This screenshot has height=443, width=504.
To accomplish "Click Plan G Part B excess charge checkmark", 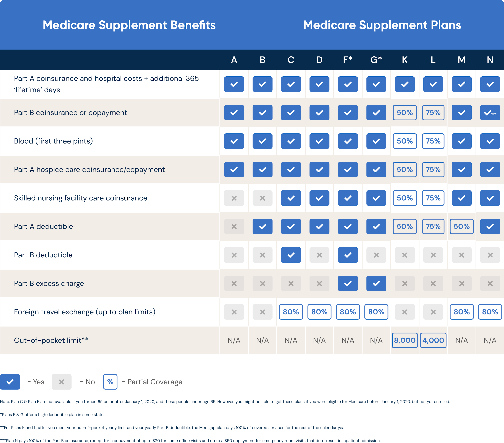I will 376,283.
